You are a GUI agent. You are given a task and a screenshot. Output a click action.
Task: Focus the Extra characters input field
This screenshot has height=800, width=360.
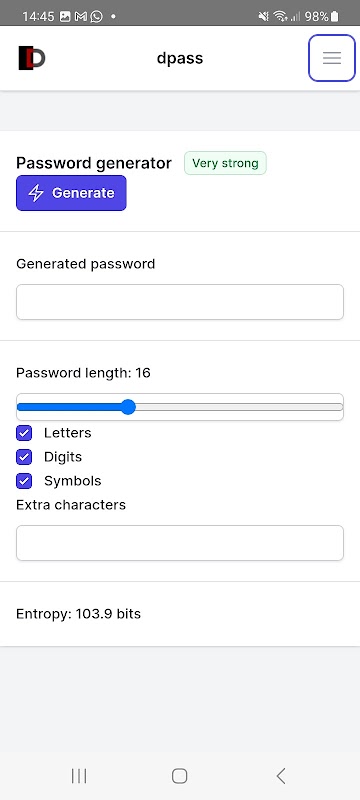(x=180, y=543)
